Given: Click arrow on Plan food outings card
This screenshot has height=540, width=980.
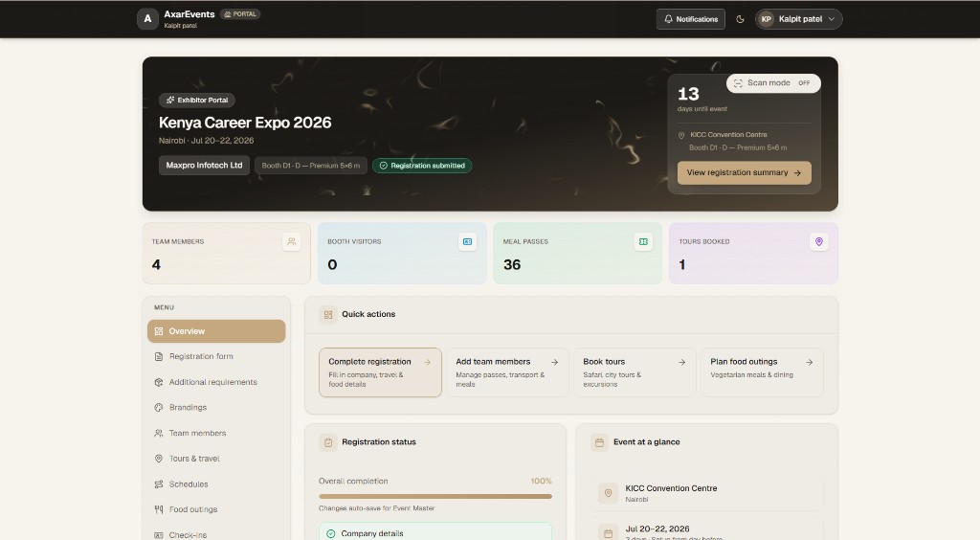Looking at the screenshot, I should [810, 362].
